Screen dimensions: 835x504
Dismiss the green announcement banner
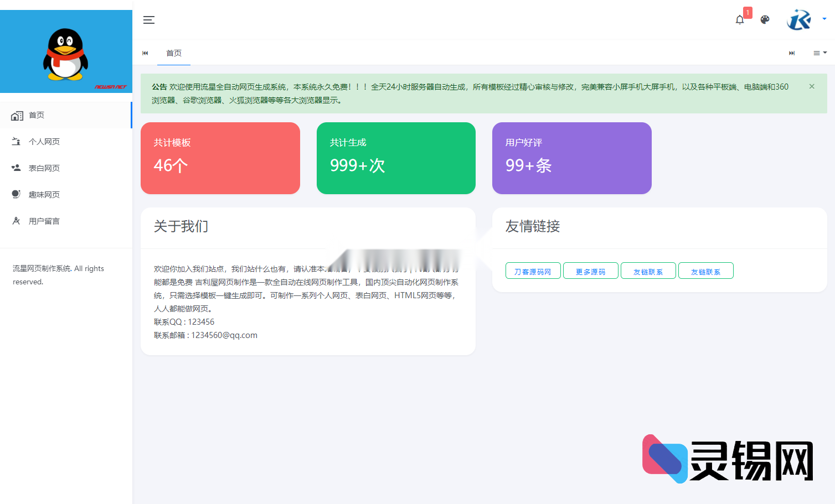(x=812, y=86)
